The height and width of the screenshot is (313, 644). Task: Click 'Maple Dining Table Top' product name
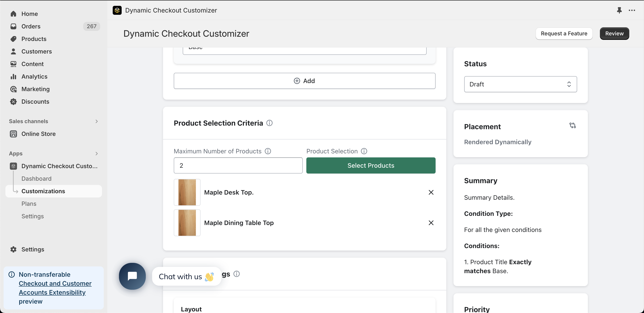239,223
